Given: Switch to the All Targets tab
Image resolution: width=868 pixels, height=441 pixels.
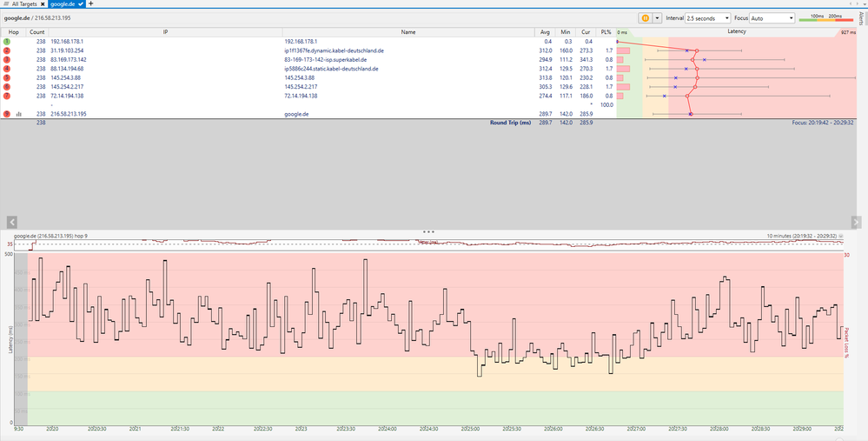Looking at the screenshot, I should [x=24, y=3].
